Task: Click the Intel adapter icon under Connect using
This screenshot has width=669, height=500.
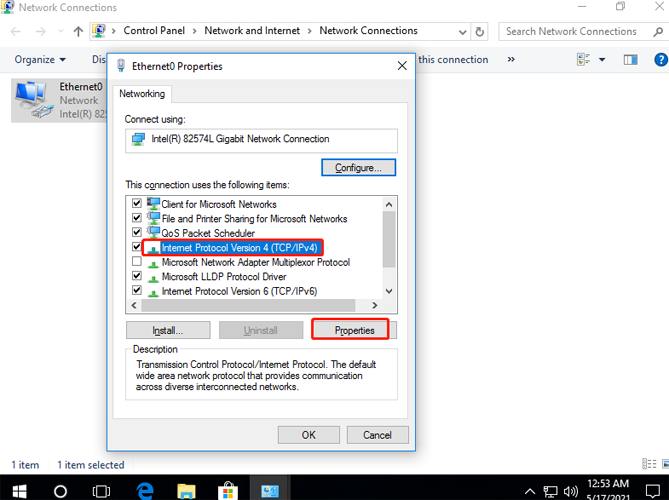Action: (138, 139)
